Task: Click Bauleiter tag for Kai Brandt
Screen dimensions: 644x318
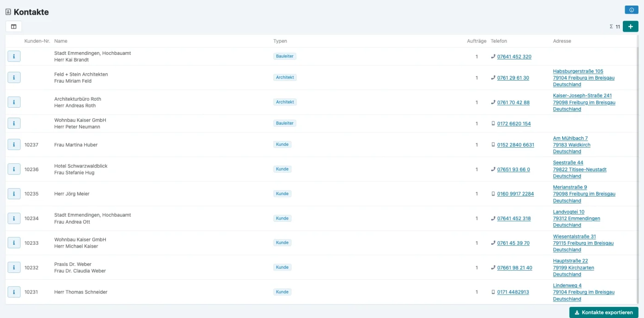Action: pyautogui.click(x=285, y=56)
